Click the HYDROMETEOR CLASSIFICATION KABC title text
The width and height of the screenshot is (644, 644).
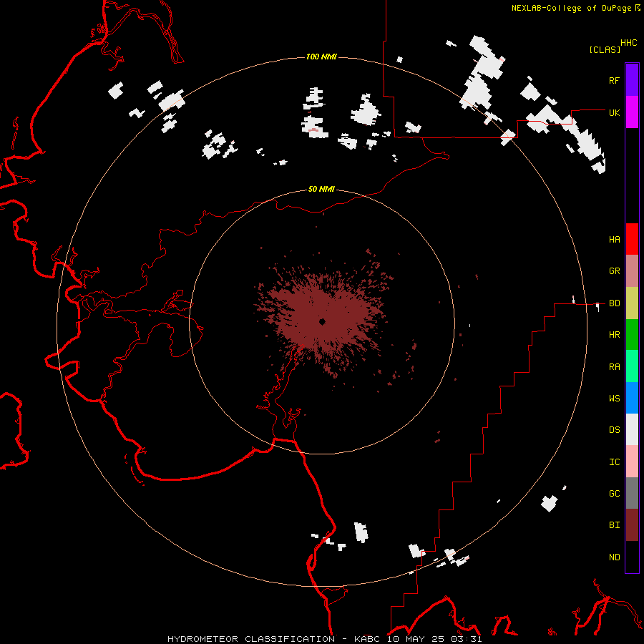[324, 639]
